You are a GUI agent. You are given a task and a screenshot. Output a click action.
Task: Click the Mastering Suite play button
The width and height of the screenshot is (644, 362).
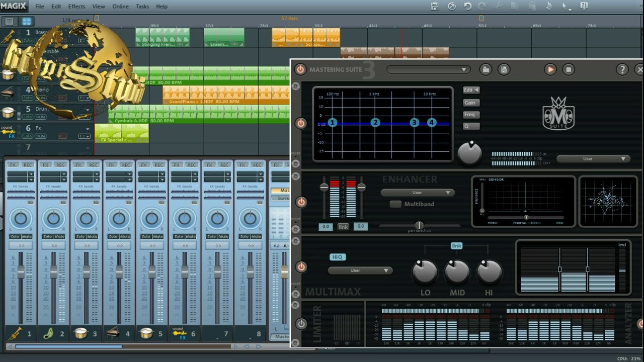point(550,70)
